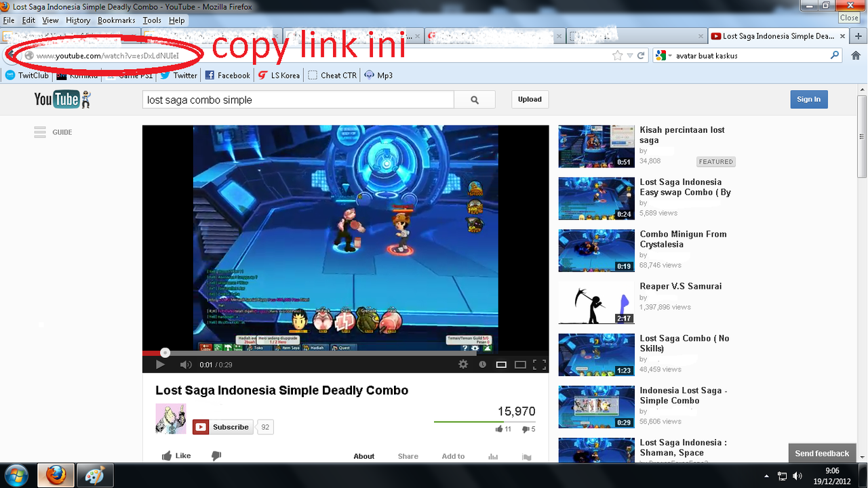Screen dimensions: 868x488
Task: Bookmark this page with the star icon
Action: coord(617,56)
